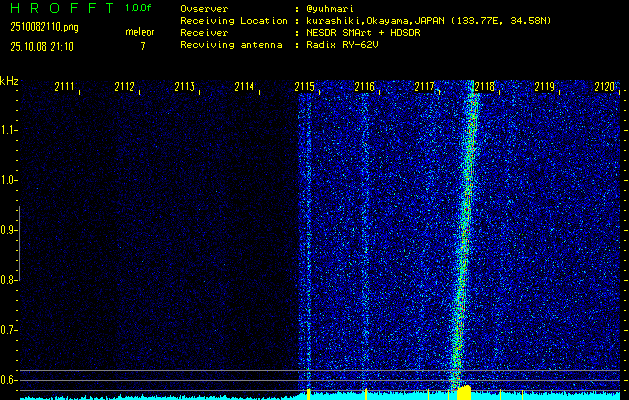Click the 2111 time marker
The height and width of the screenshot is (400, 629).
pos(64,87)
